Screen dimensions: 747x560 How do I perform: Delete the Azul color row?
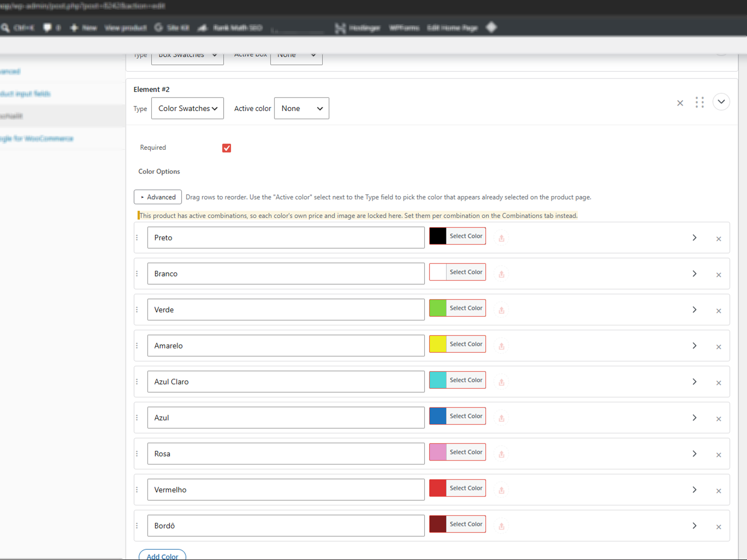(x=719, y=419)
